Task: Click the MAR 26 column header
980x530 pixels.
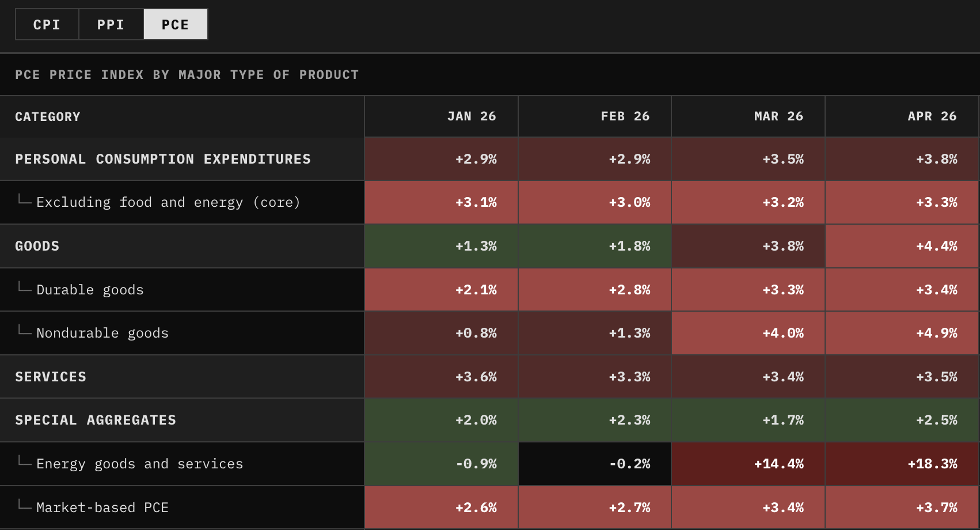Action: tap(749, 116)
